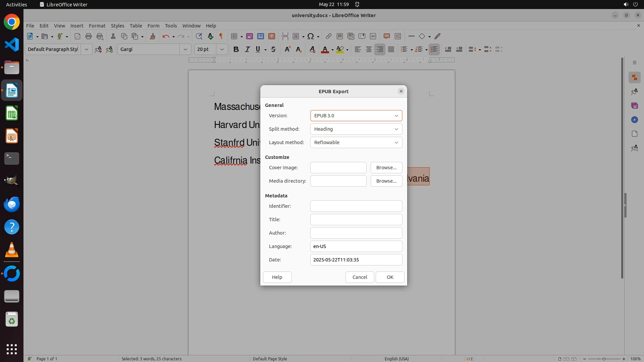
Task: Click the Clone Formatting paintbrush icon
Action: (153, 36)
